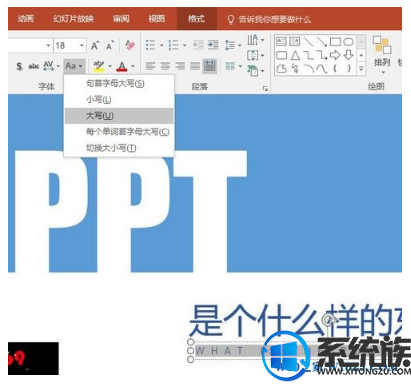Toggle text shadow S button
The height and width of the screenshot is (384, 411).
pyautogui.click(x=19, y=66)
